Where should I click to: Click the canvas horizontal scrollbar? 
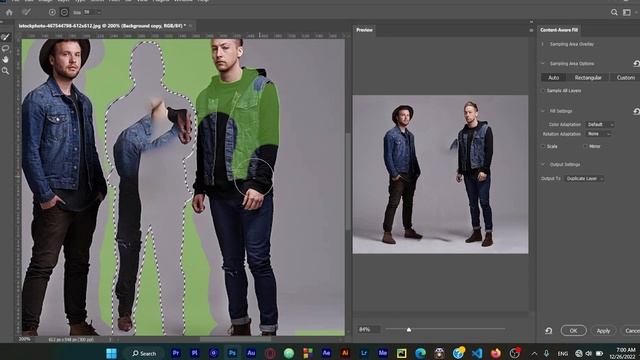(235, 339)
